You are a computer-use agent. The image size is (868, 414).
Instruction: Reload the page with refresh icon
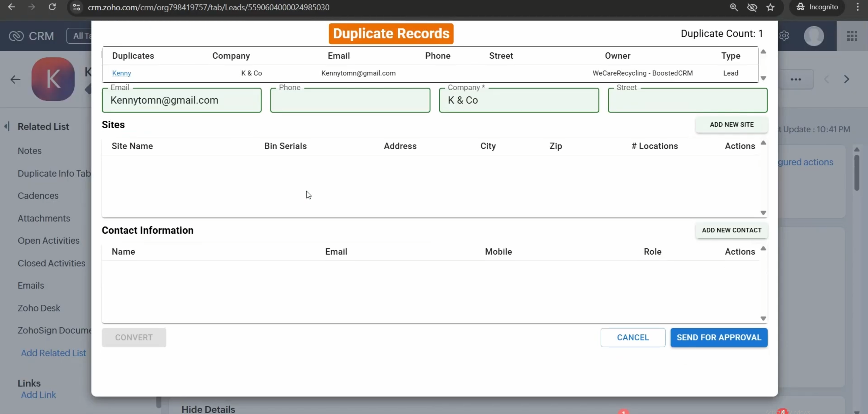(x=52, y=7)
